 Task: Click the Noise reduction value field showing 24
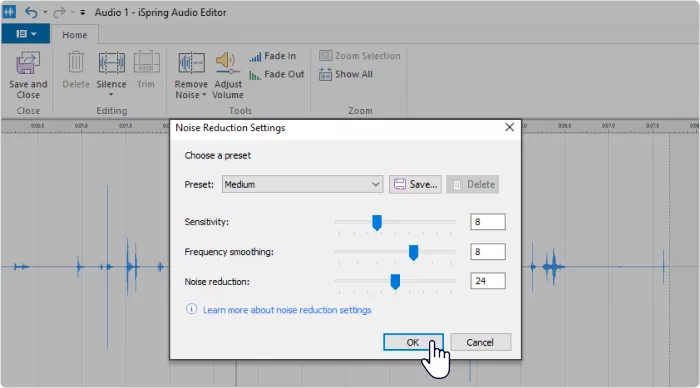click(x=488, y=281)
